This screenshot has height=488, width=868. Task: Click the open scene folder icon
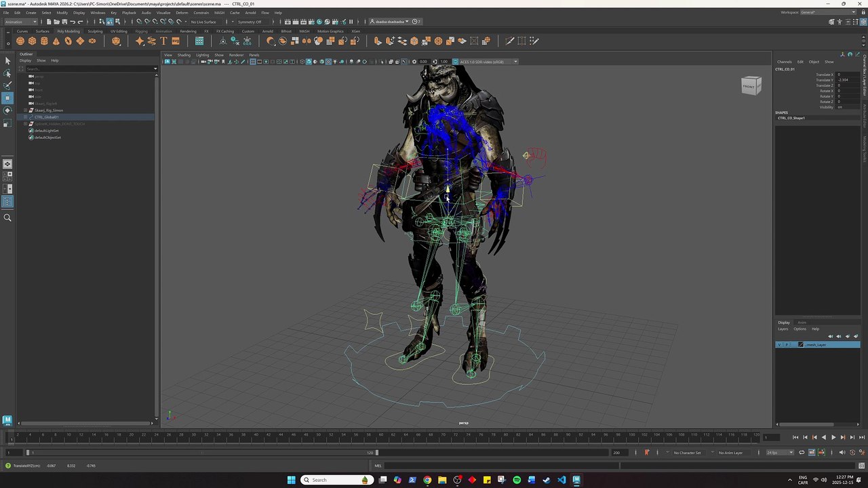(x=56, y=22)
